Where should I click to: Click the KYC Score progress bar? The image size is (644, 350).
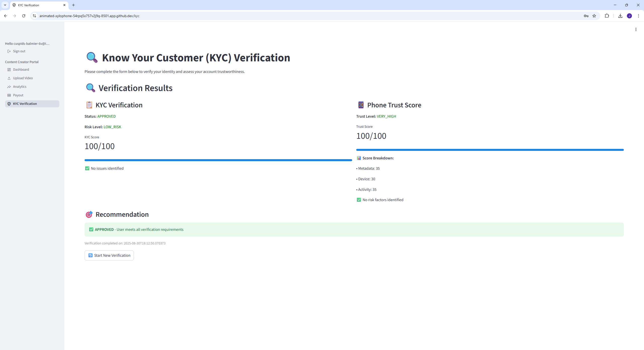[x=218, y=160]
